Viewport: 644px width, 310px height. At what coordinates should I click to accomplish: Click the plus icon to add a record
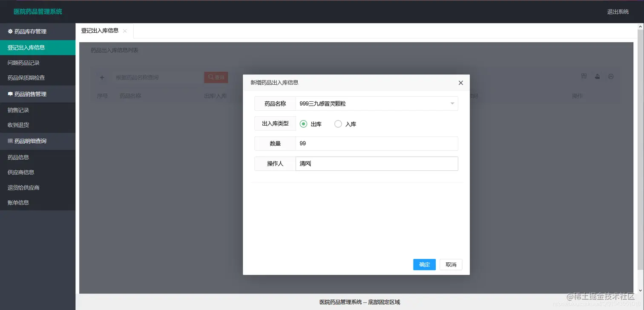coord(102,77)
